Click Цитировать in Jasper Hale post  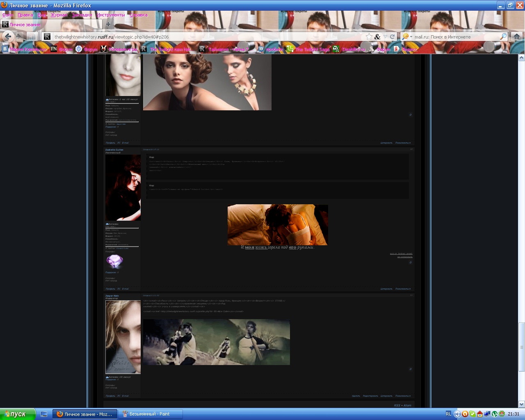tap(386, 396)
